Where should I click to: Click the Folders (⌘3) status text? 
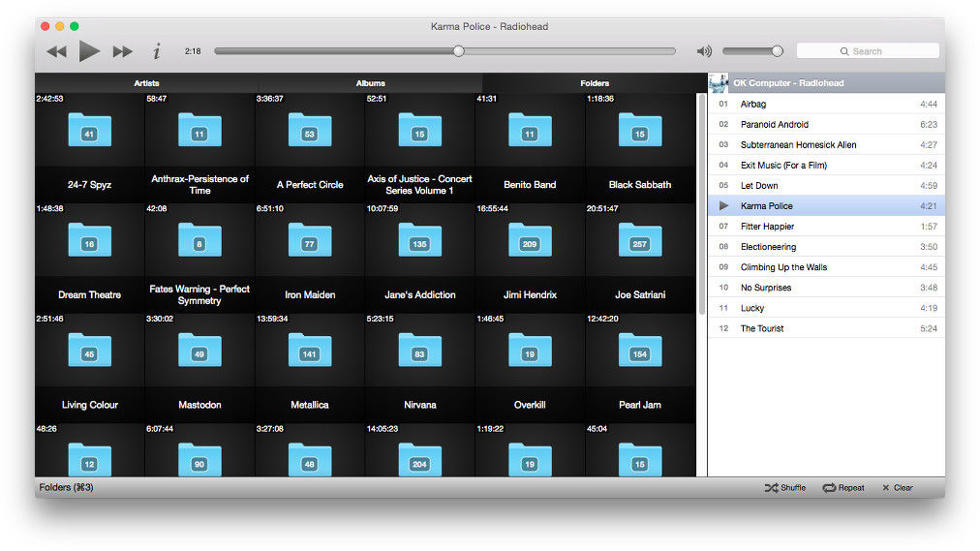click(66, 487)
